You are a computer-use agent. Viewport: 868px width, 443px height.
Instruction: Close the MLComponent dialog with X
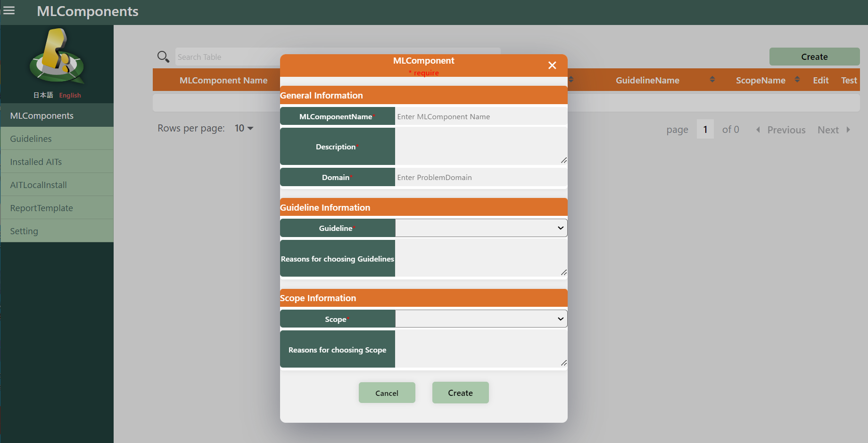[x=552, y=66]
